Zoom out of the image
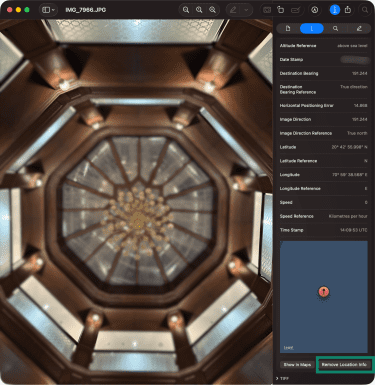375x385 pixels. (x=186, y=10)
